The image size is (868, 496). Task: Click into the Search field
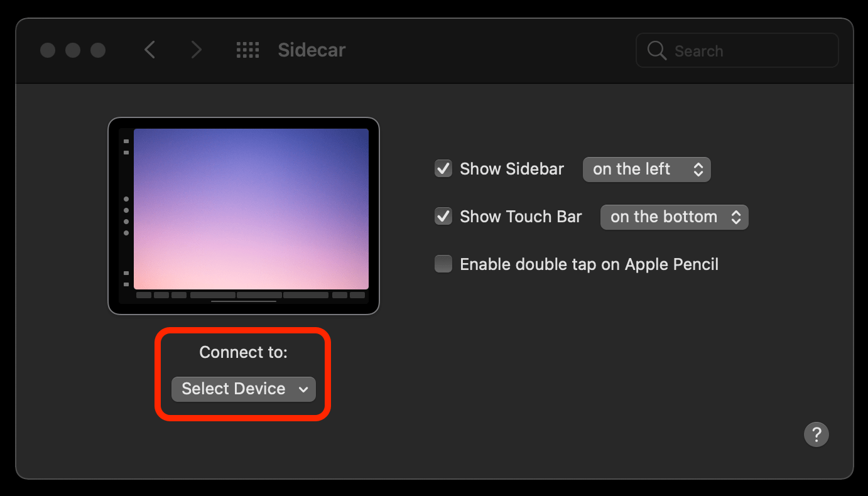coord(737,51)
